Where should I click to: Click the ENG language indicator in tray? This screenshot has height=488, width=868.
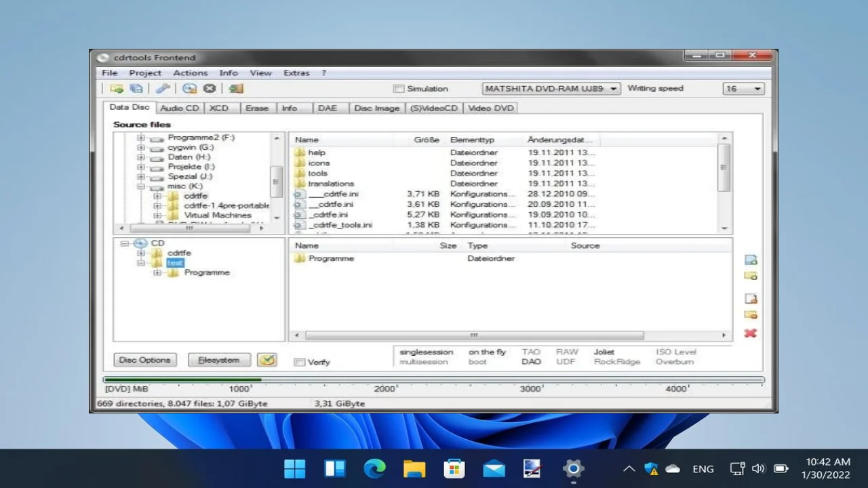703,468
